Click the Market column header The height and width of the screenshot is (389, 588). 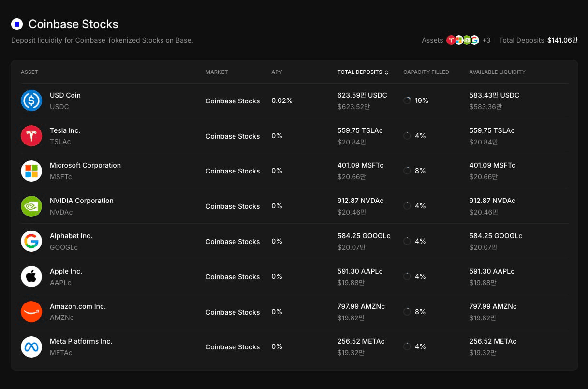click(x=217, y=72)
